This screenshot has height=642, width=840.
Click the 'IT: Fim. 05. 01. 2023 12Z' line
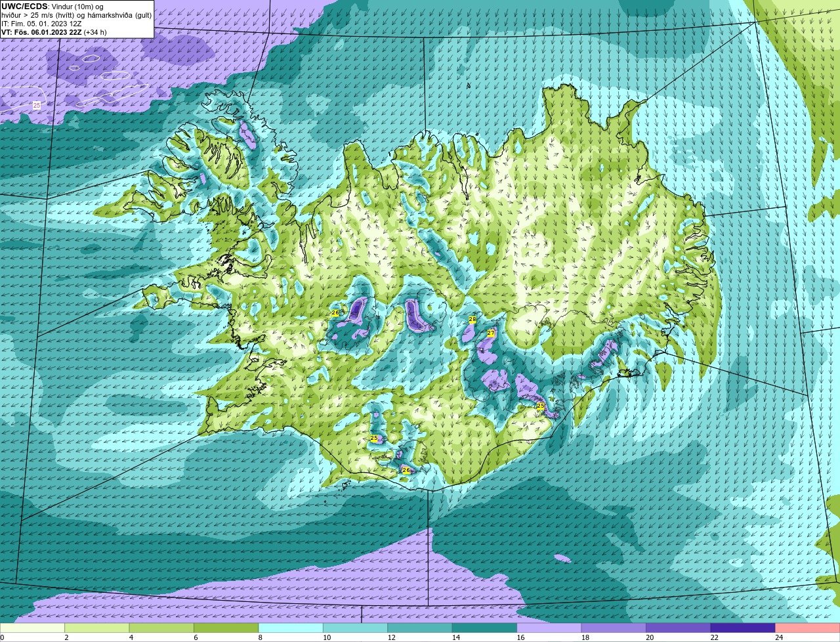[41, 24]
